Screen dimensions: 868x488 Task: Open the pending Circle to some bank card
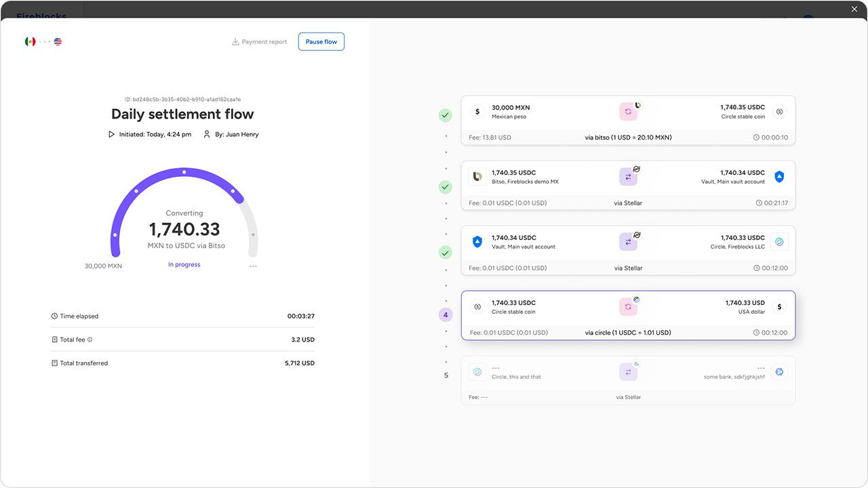coord(628,380)
